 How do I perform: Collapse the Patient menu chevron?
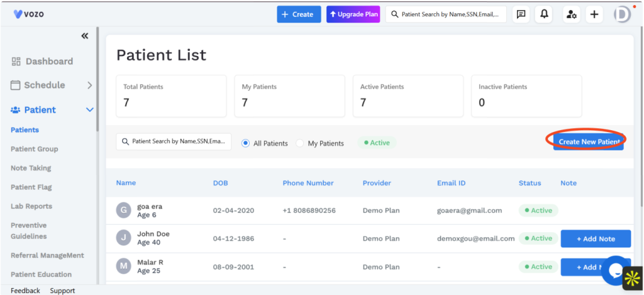[x=89, y=109]
